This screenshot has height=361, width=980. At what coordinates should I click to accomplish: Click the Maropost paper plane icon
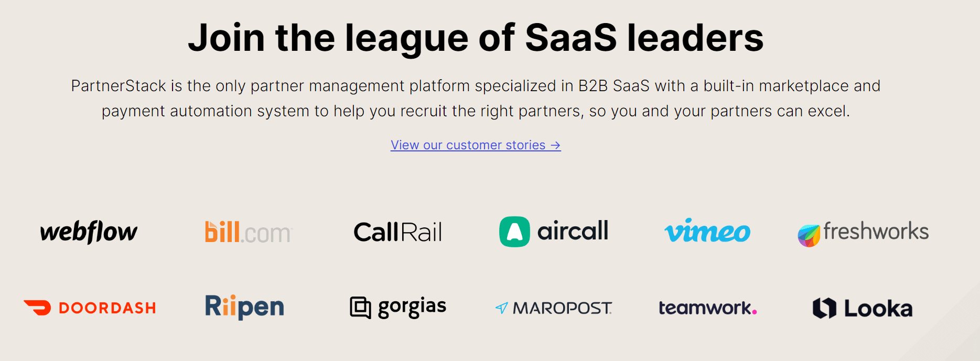[x=501, y=308]
